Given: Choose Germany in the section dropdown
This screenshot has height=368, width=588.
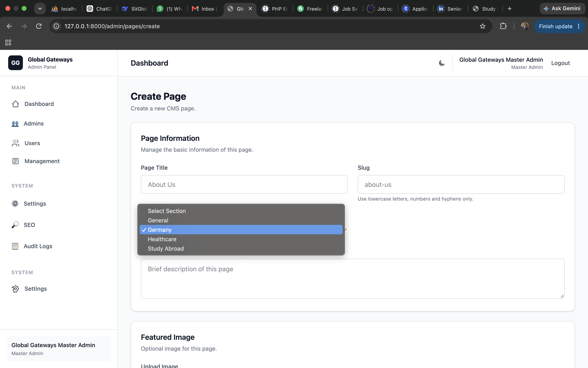Looking at the screenshot, I should coord(241,230).
